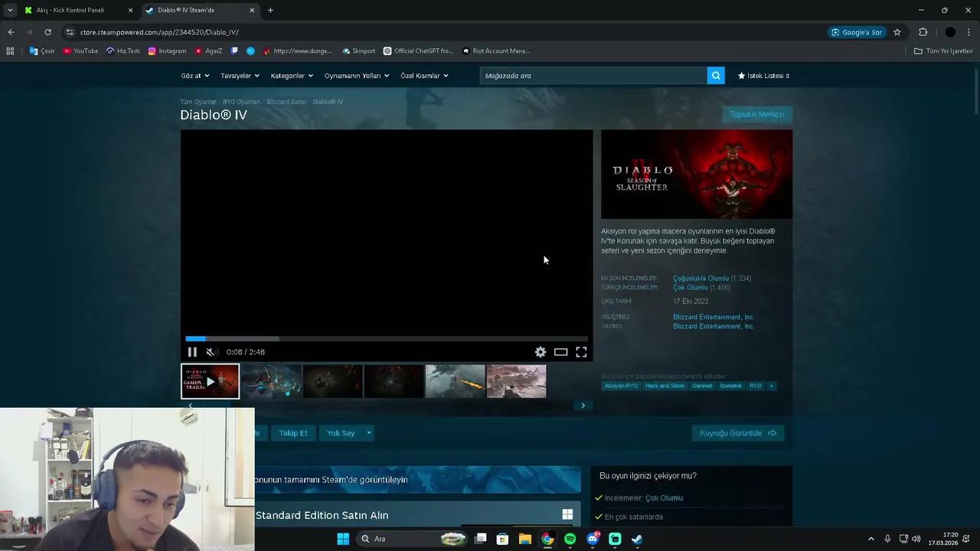Click the Aksiyon RYO tag
Image resolution: width=980 pixels, height=551 pixels.
point(621,386)
